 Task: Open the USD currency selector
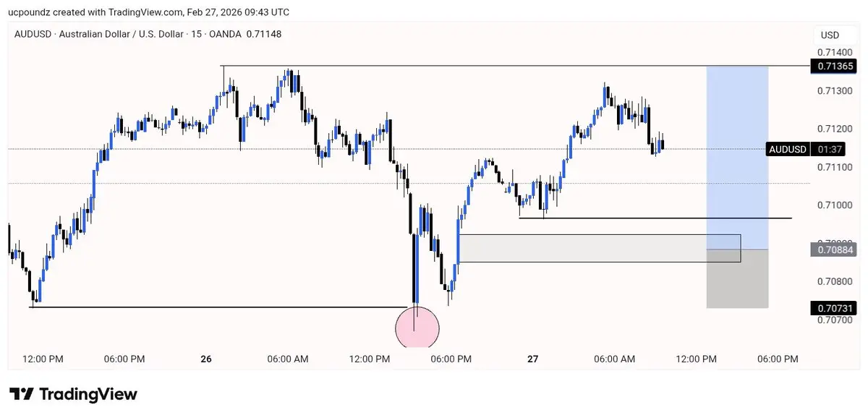(x=829, y=35)
